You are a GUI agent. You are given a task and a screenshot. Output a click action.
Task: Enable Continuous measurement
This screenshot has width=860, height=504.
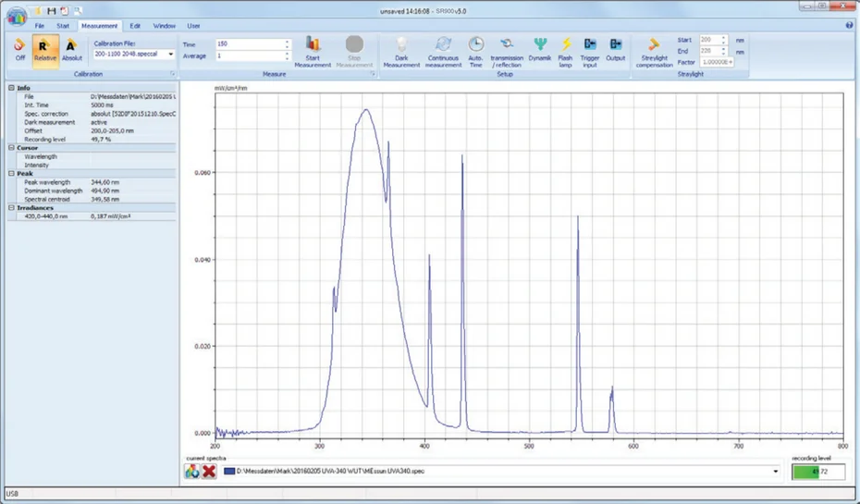pyautogui.click(x=443, y=52)
